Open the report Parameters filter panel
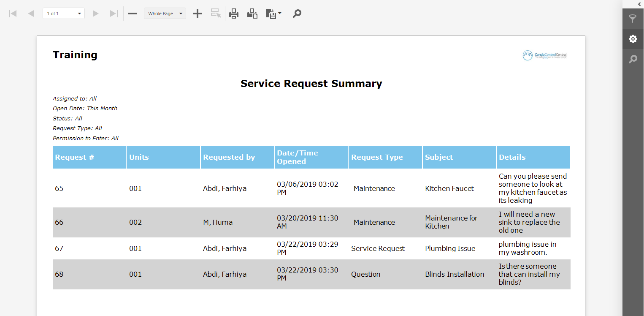Screen dimensions: 644x316 pyautogui.click(x=633, y=19)
